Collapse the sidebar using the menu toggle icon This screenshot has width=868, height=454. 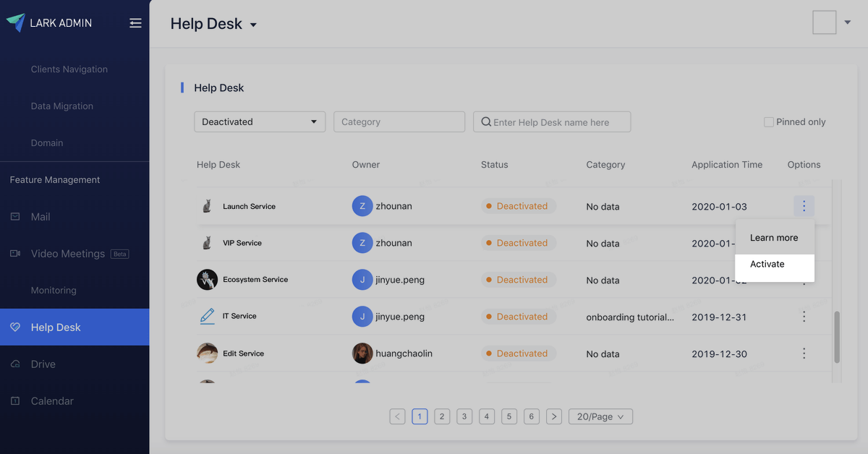tap(135, 23)
